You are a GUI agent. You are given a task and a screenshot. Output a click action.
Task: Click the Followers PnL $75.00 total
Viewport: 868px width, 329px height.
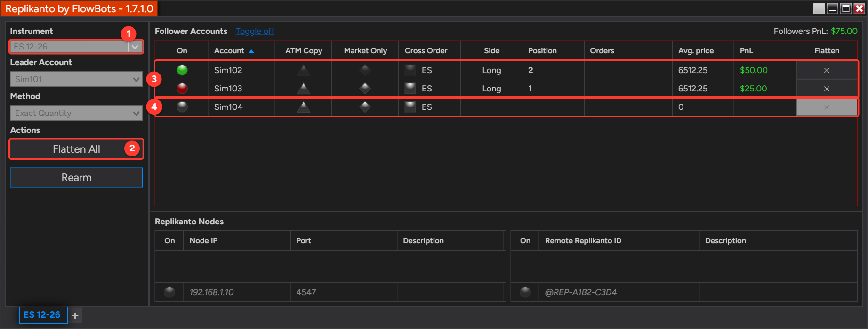pyautogui.click(x=844, y=31)
